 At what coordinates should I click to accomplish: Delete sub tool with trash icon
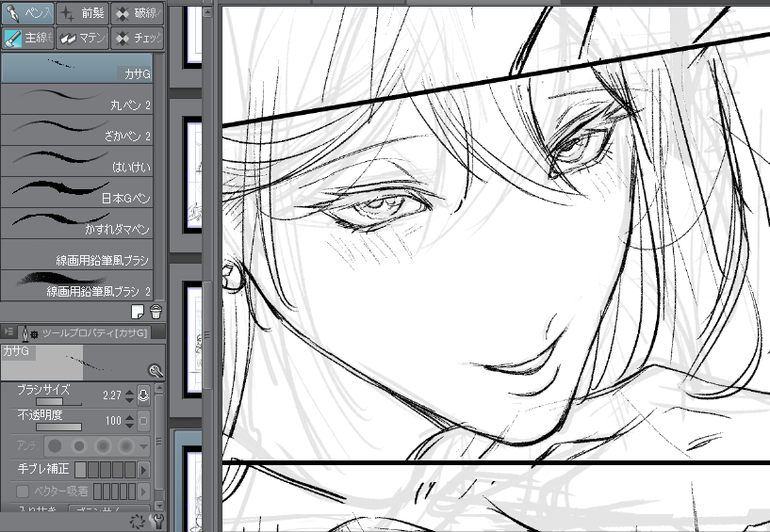156,312
